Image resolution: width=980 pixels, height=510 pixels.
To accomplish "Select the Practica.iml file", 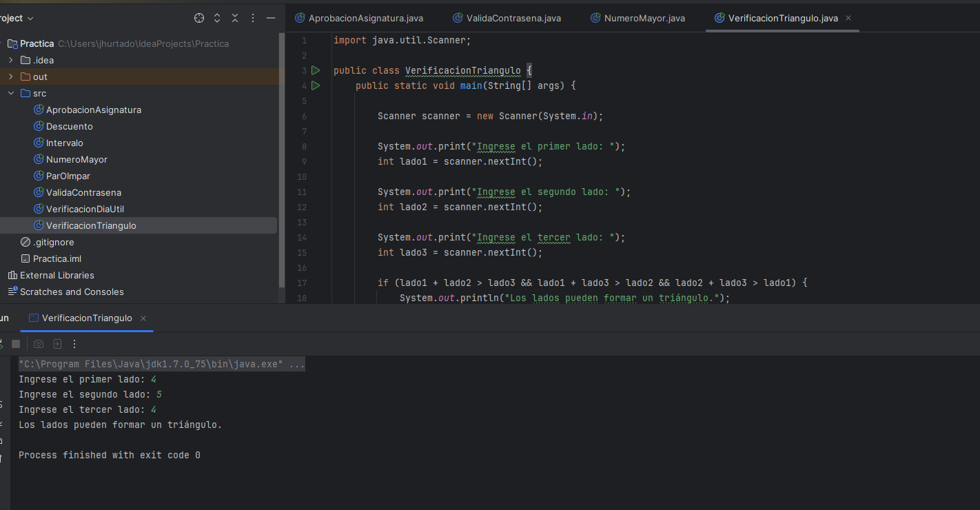I will click(x=57, y=258).
